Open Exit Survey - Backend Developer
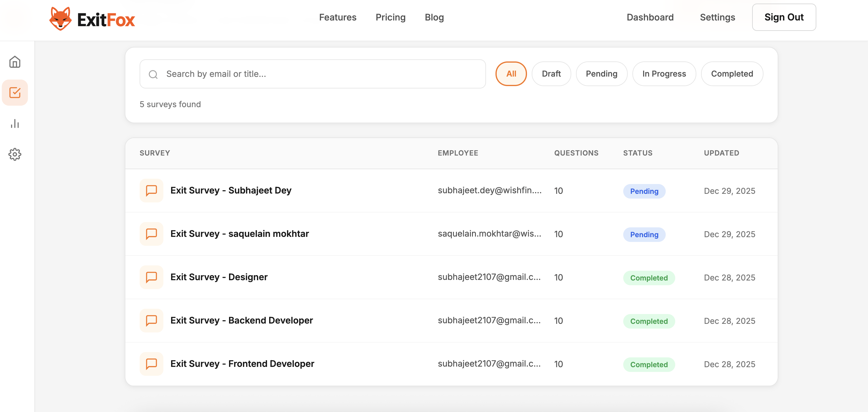This screenshot has width=868, height=412. click(242, 320)
